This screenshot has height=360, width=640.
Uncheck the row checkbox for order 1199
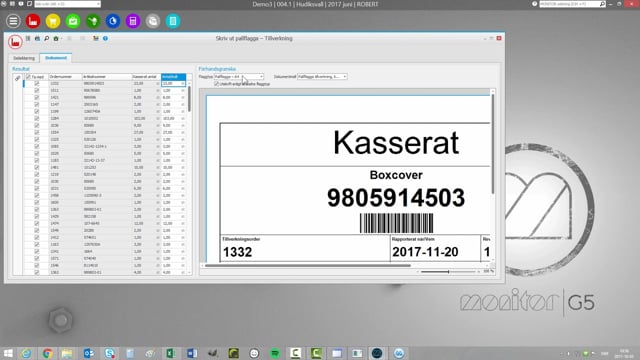pyautogui.click(x=37, y=111)
